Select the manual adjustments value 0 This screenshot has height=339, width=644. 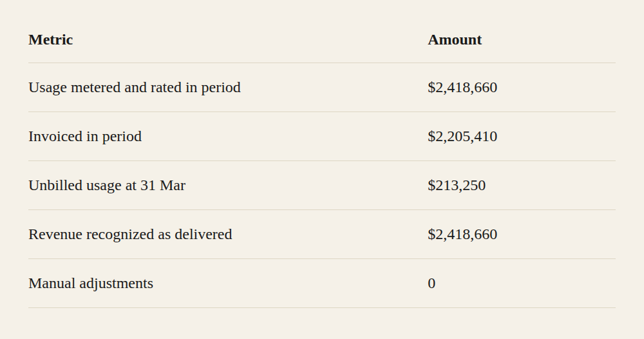pyautogui.click(x=431, y=283)
